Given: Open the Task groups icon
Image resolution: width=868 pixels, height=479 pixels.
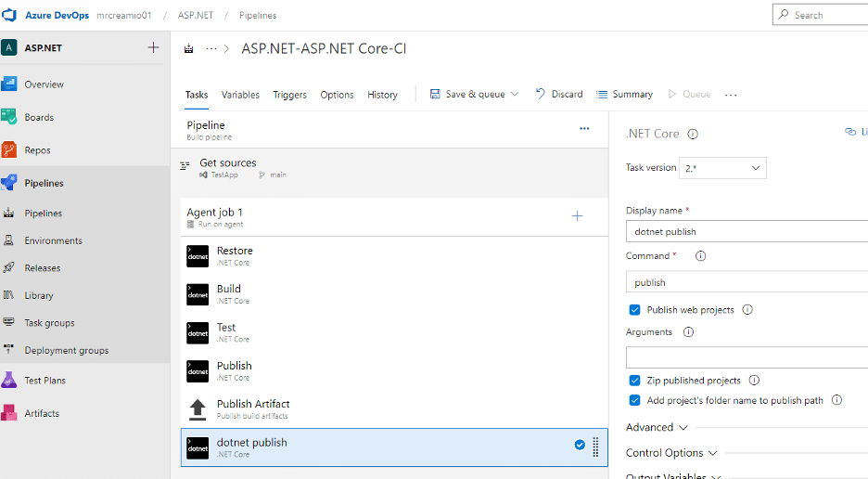Looking at the screenshot, I should 9,322.
